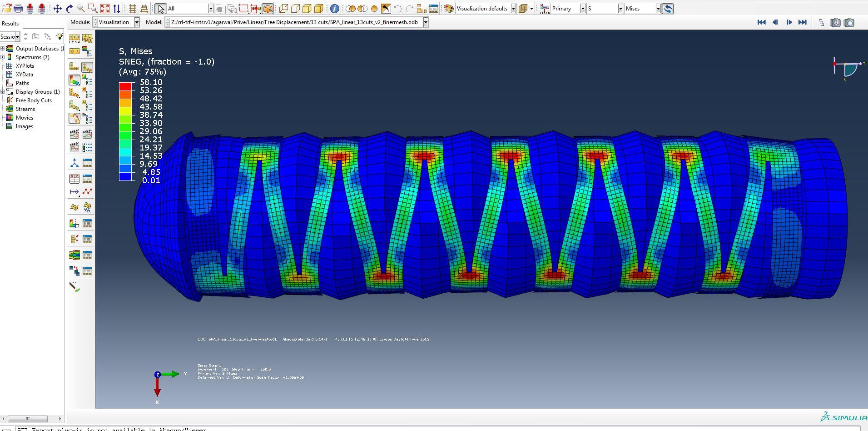868x431 pixels.
Task: Toggle perspective view on with the rails icon
Action: tap(144, 8)
